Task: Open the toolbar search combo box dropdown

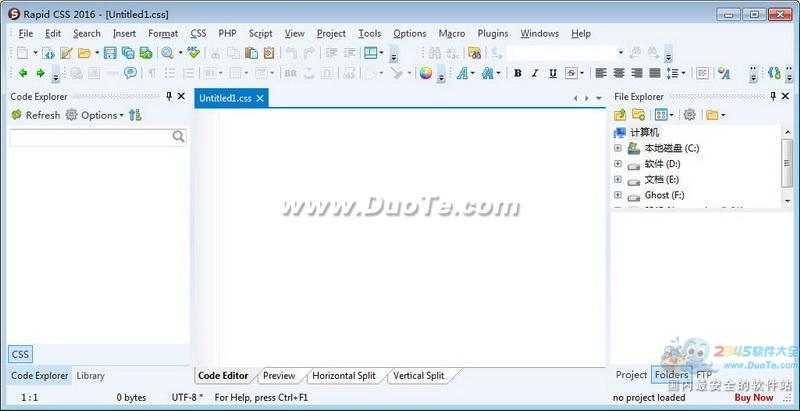Action: click(620, 53)
